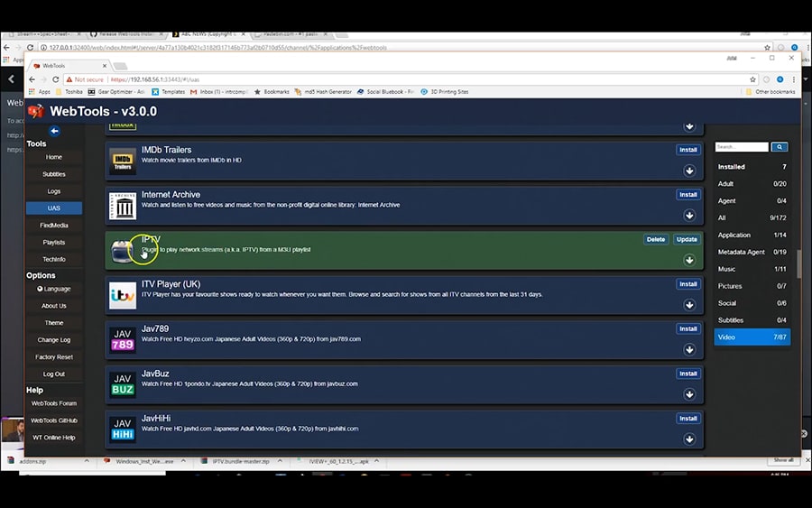812x508 pixels.
Task: Go back in the WebTools browser window
Action: point(32,79)
